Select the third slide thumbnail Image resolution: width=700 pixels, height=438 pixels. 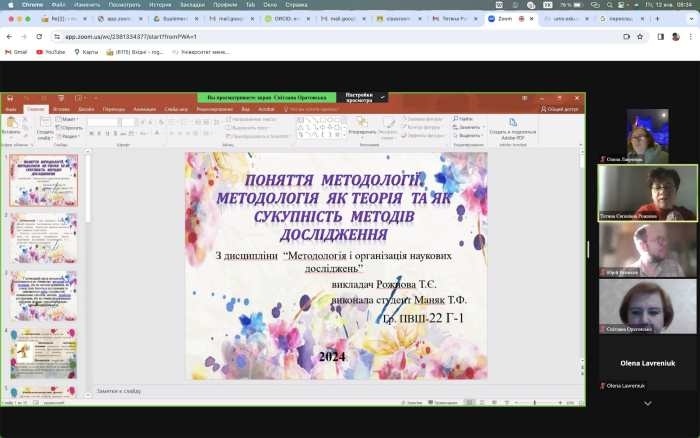[x=44, y=295]
